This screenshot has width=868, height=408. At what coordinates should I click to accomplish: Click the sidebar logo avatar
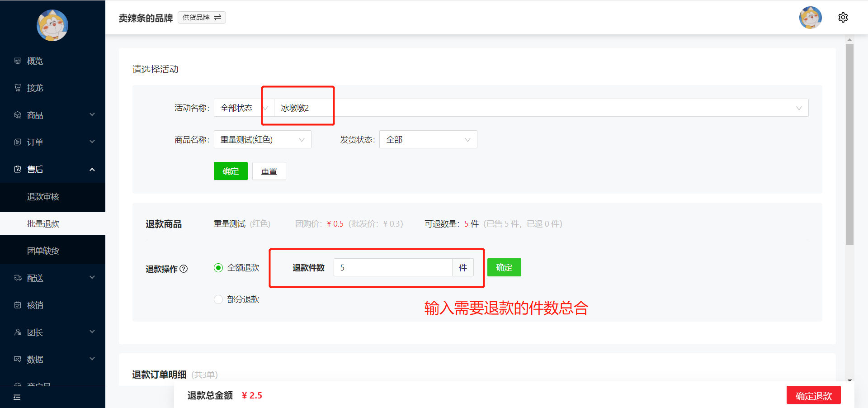pos(52,25)
